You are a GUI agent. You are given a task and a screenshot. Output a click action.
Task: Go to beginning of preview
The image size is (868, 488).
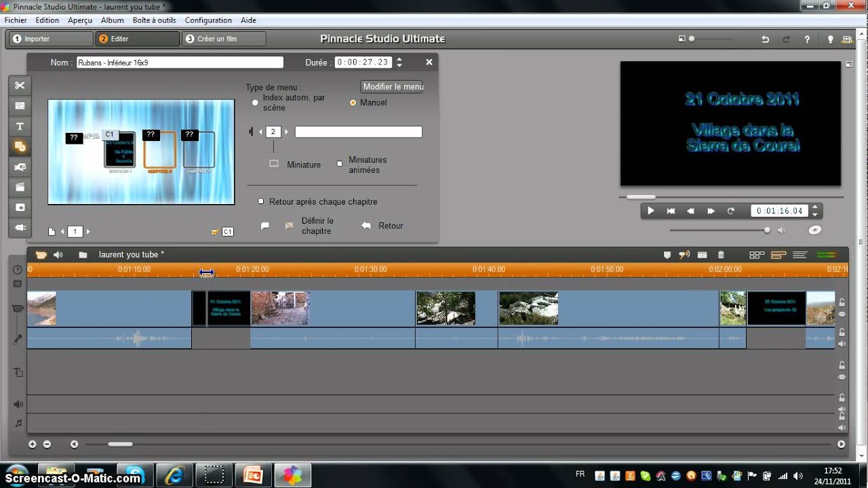coord(671,211)
